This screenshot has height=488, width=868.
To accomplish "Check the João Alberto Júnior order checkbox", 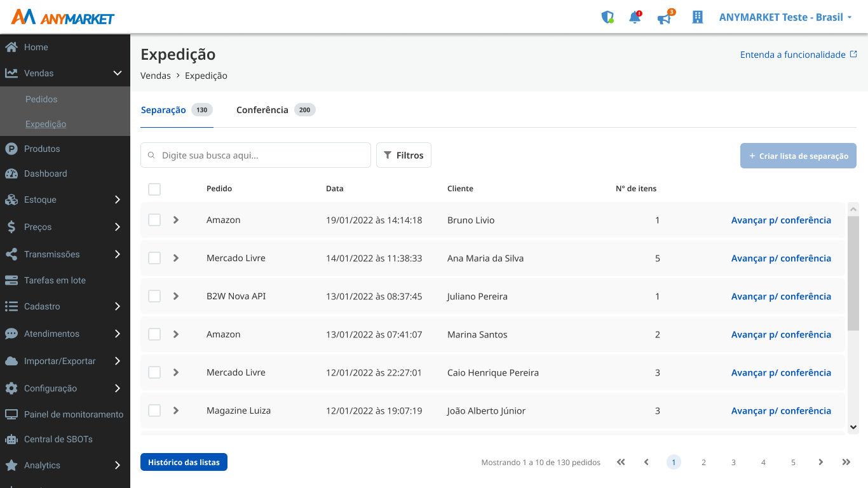I will coord(154,410).
